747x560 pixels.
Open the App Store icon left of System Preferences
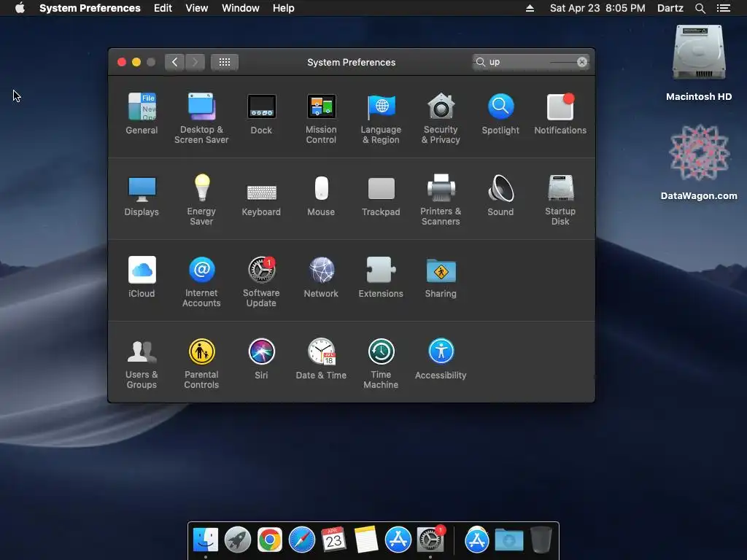pos(398,540)
